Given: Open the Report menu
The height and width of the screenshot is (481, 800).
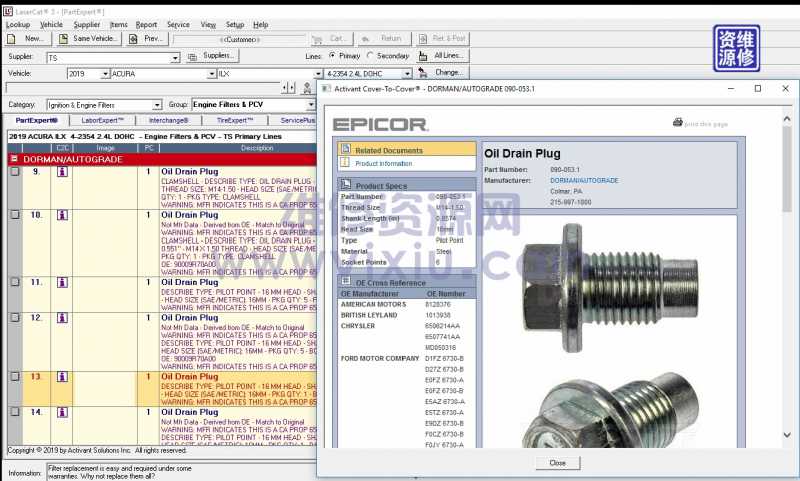Looking at the screenshot, I should coord(146,24).
